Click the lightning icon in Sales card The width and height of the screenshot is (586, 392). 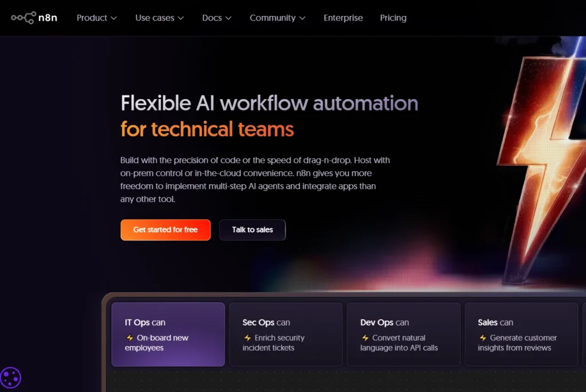tap(483, 338)
